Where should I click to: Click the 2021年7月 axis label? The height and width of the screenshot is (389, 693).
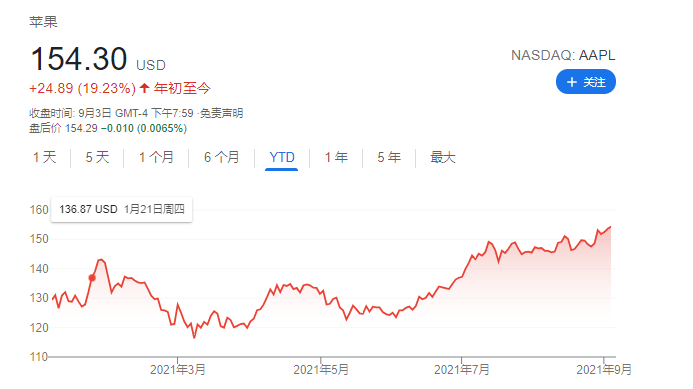[x=461, y=370]
